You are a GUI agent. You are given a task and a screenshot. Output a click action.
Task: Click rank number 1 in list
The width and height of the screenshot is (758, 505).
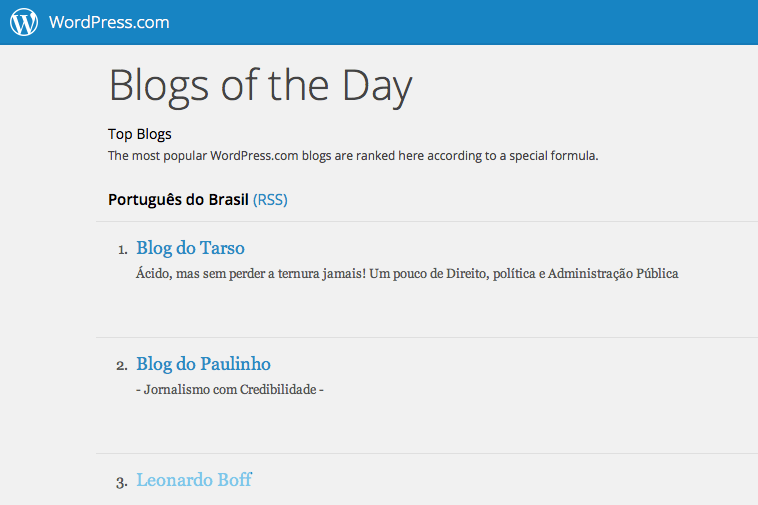point(122,249)
